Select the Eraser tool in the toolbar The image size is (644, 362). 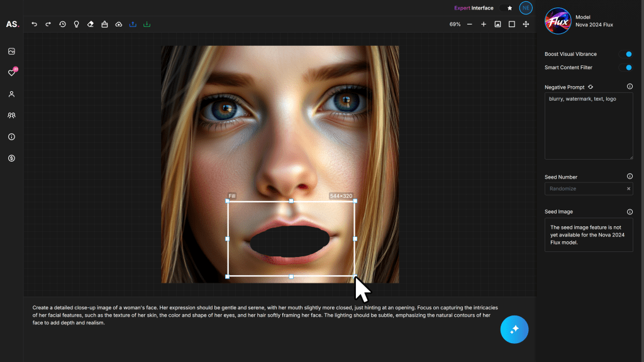tap(90, 25)
